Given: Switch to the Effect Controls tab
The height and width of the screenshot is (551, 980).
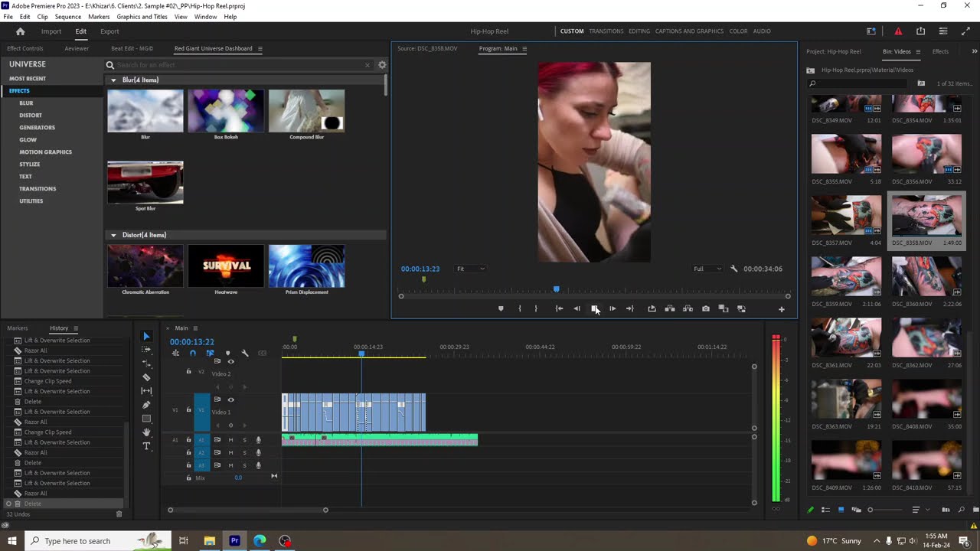Looking at the screenshot, I should pos(25,48).
